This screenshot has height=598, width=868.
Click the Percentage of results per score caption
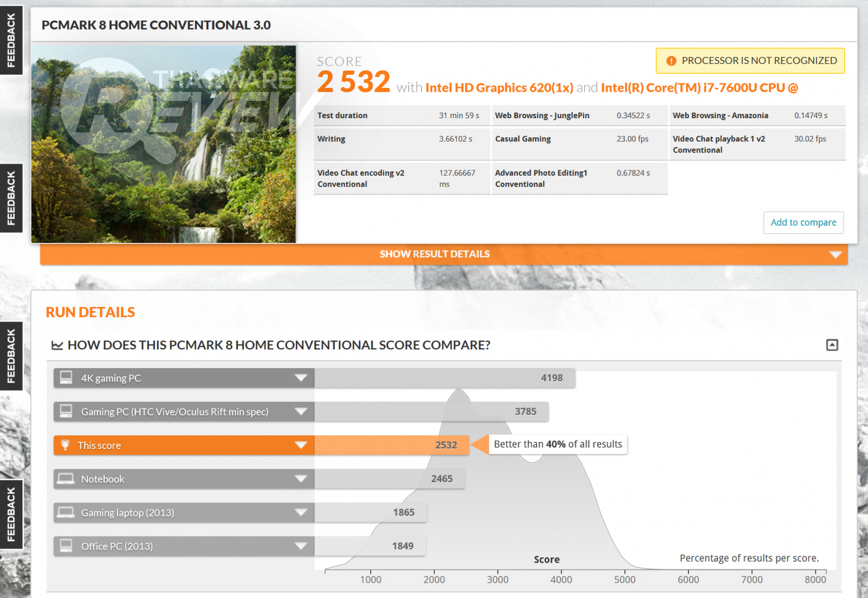(x=749, y=558)
